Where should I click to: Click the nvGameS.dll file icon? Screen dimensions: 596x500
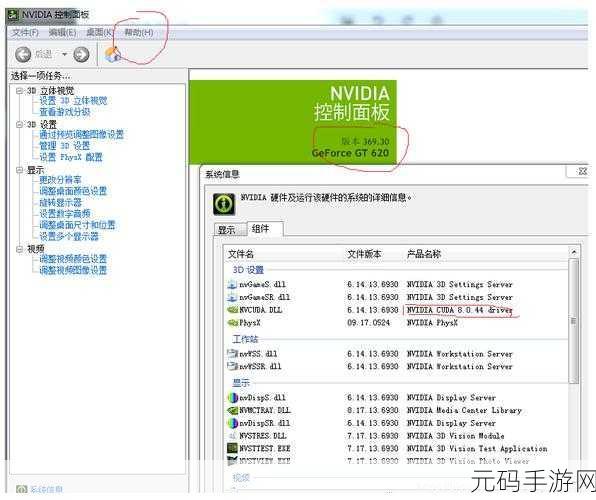(x=232, y=284)
